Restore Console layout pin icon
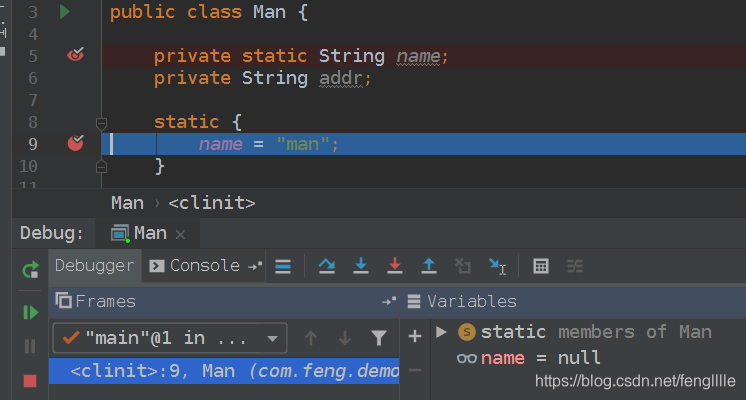 click(x=255, y=266)
